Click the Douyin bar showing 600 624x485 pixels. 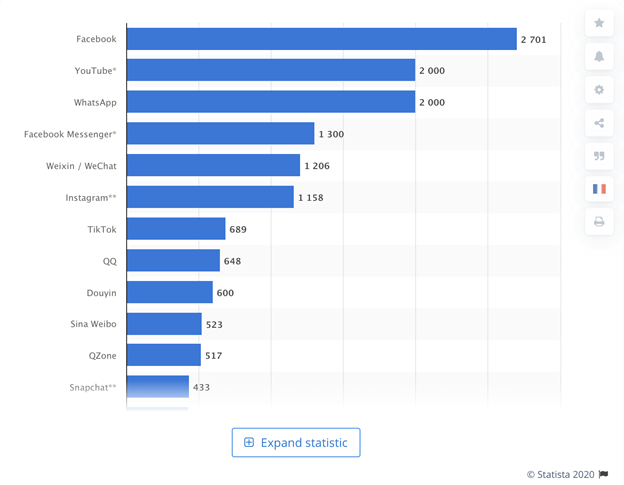[170, 292]
